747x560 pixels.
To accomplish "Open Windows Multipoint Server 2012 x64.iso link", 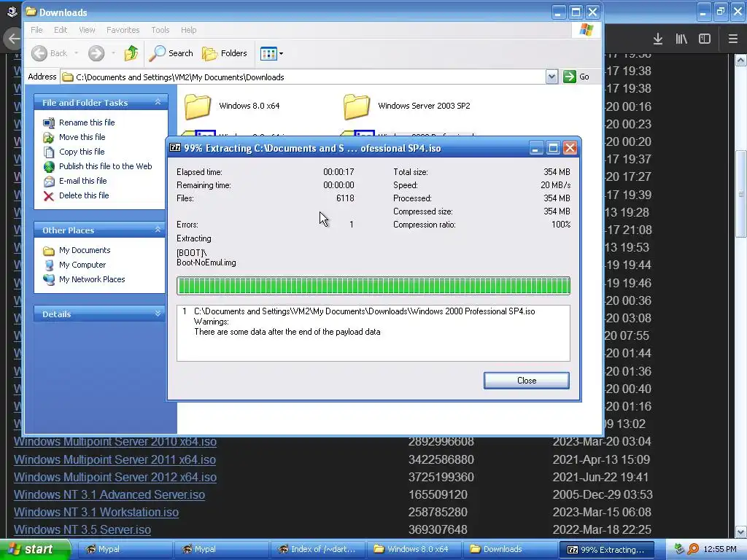I will [x=115, y=477].
